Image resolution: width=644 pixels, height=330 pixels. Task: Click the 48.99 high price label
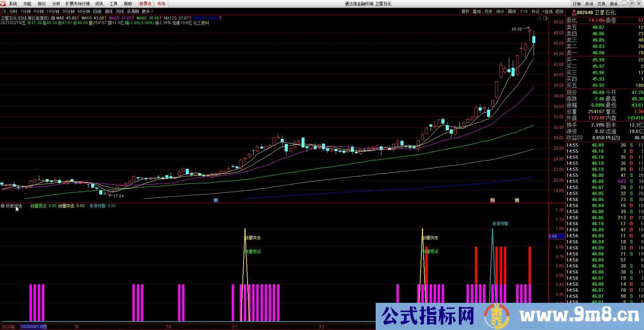(517, 29)
